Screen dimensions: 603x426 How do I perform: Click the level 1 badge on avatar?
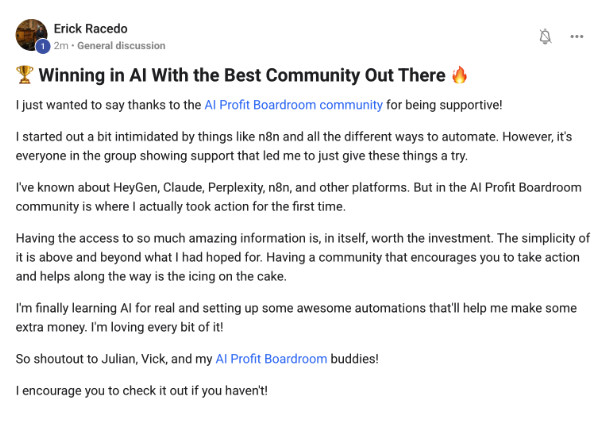click(42, 46)
